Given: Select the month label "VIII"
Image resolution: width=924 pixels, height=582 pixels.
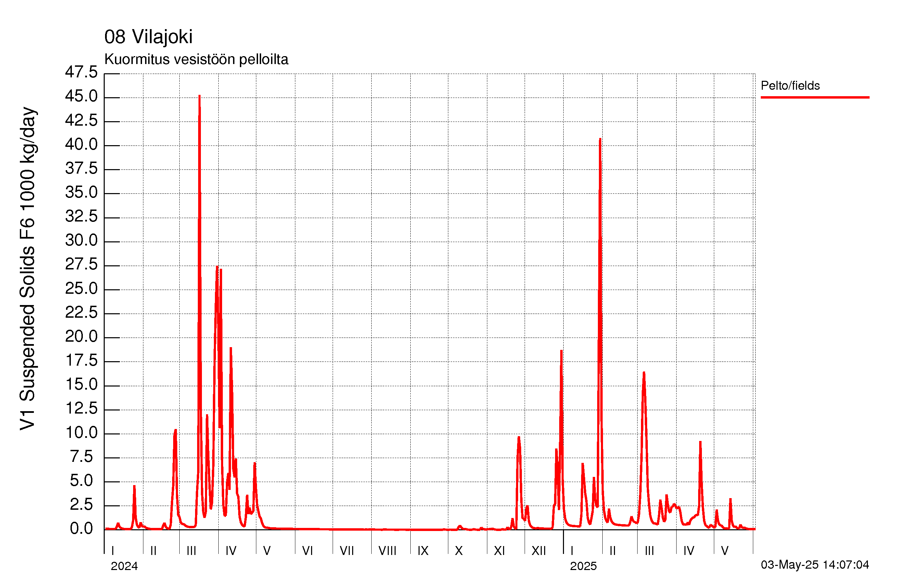Looking at the screenshot, I should click(x=387, y=551).
